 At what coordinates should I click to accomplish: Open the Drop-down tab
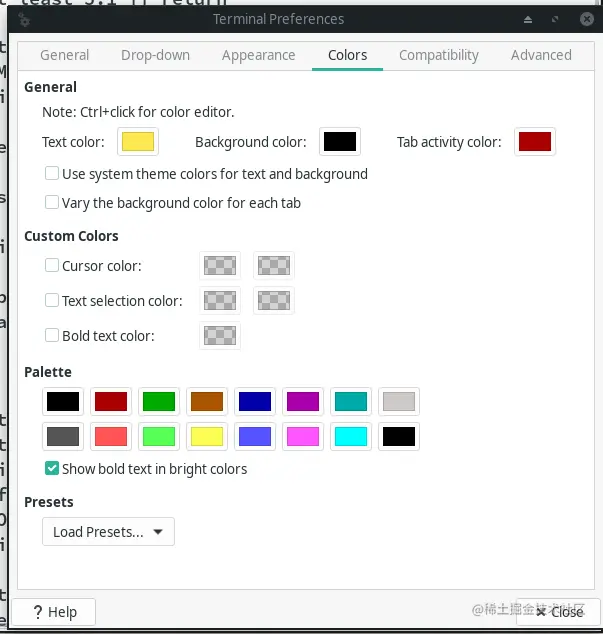click(x=155, y=55)
